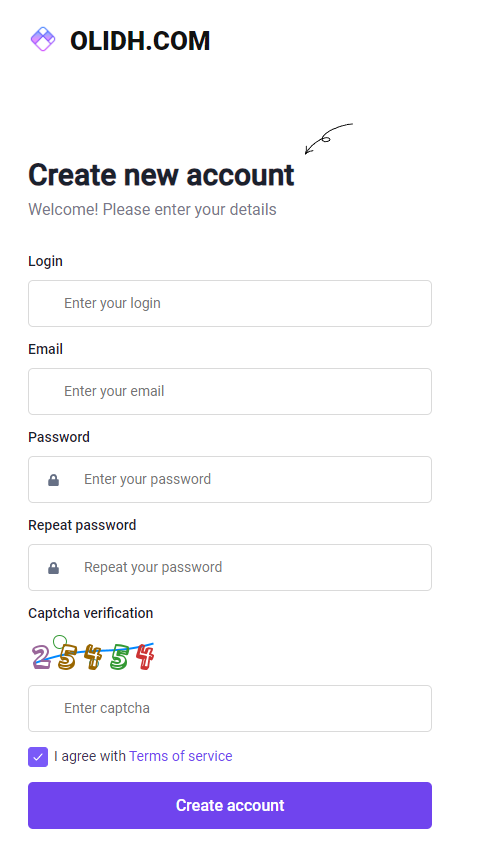488x843 pixels.
Task: Click the Captcha verification label
Action: 91,613
